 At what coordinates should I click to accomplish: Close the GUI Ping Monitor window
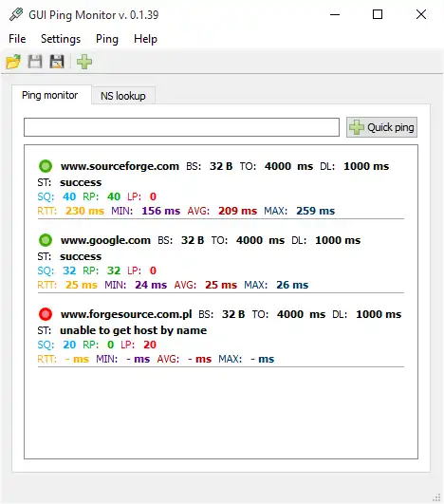[x=421, y=14]
